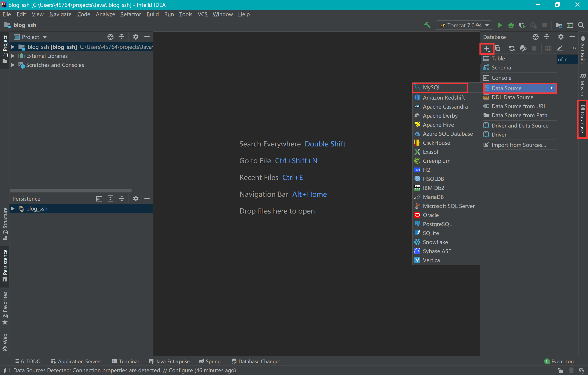Image resolution: width=588 pixels, height=375 pixels.
Task: Open the VCS menu
Action: [202, 14]
